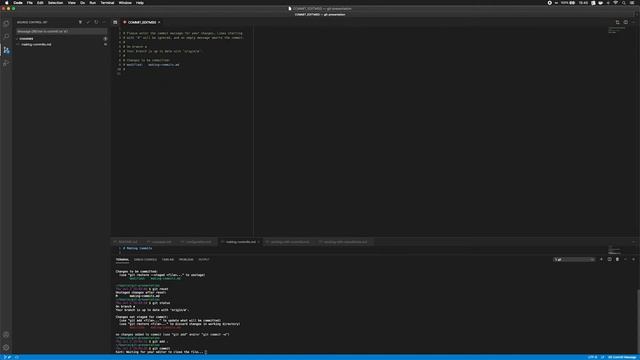Open the terminal selector dropdown
The width and height of the screenshot is (640, 360).
pyautogui.click(x=574, y=260)
